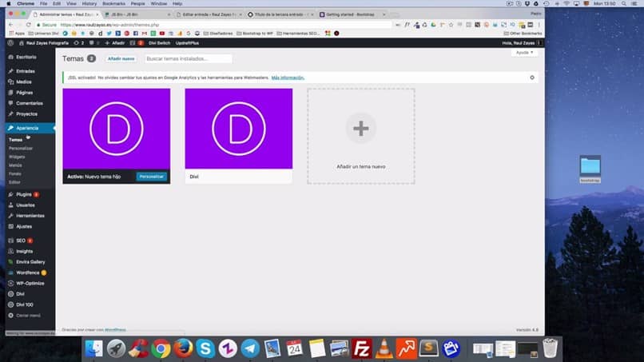The width and height of the screenshot is (644, 362).
Task: Click UpdraftPlus in the admin bar
Action: click(x=187, y=42)
